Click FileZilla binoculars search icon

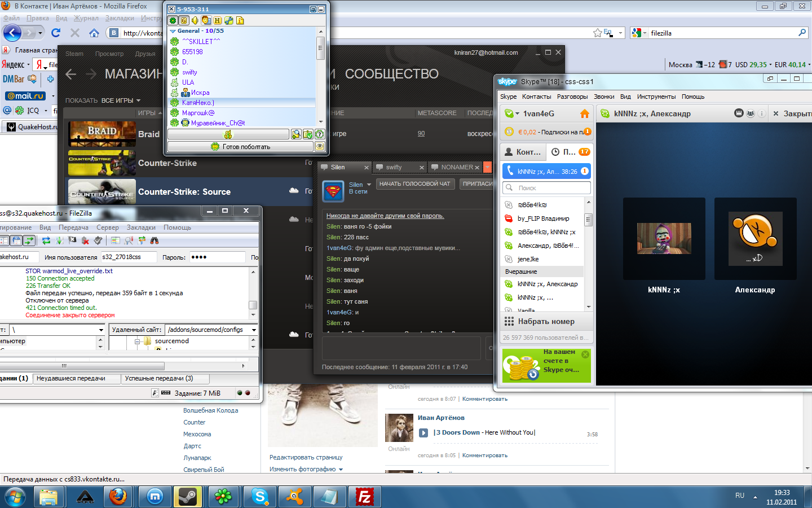pos(155,240)
